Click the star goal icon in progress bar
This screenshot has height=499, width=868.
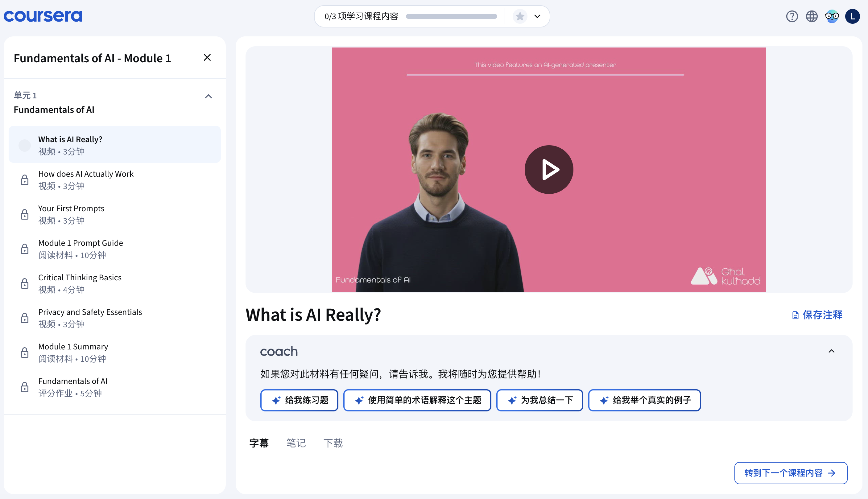[x=520, y=16]
